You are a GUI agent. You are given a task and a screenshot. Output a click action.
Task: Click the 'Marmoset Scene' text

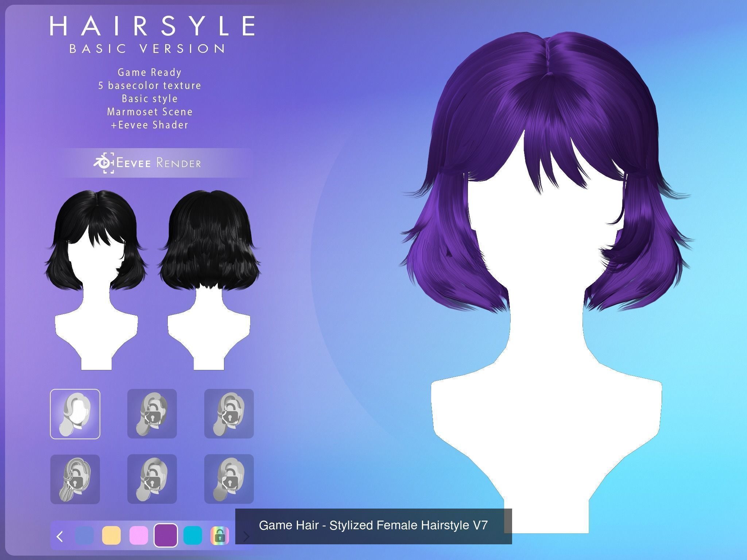tap(150, 112)
